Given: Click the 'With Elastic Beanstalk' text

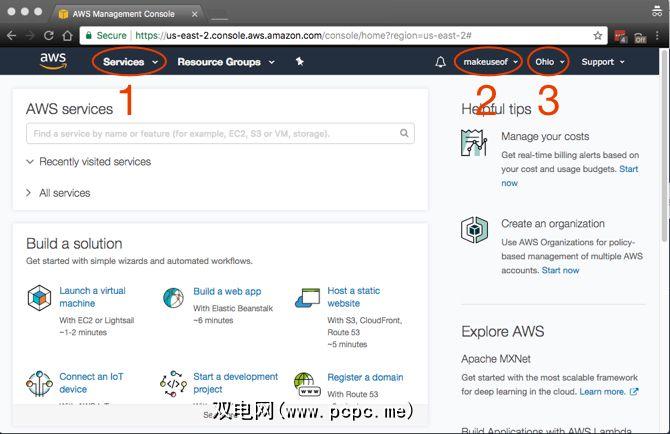Looking at the screenshot, I should point(233,308).
